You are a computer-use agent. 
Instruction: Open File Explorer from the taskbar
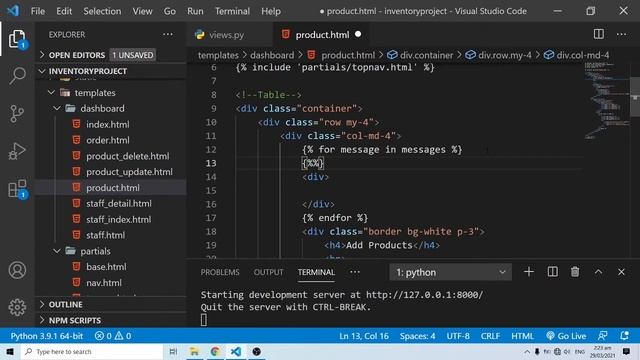click(x=194, y=351)
